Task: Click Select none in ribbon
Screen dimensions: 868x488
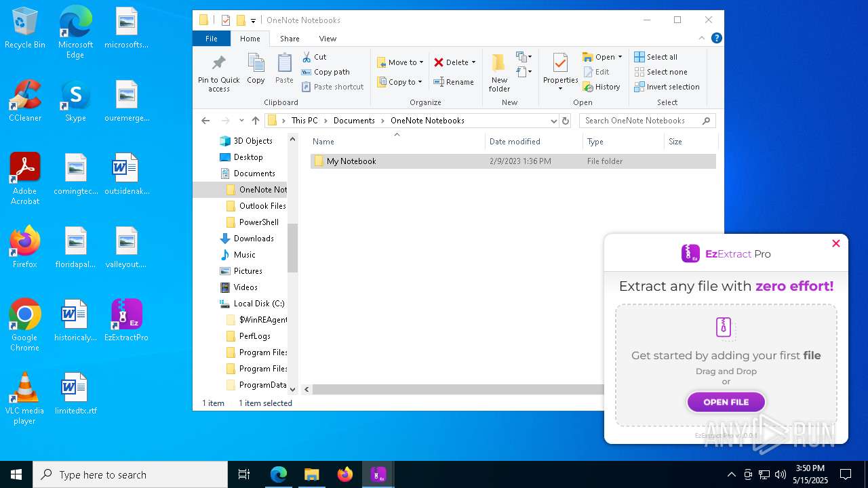Action: [x=660, y=72]
